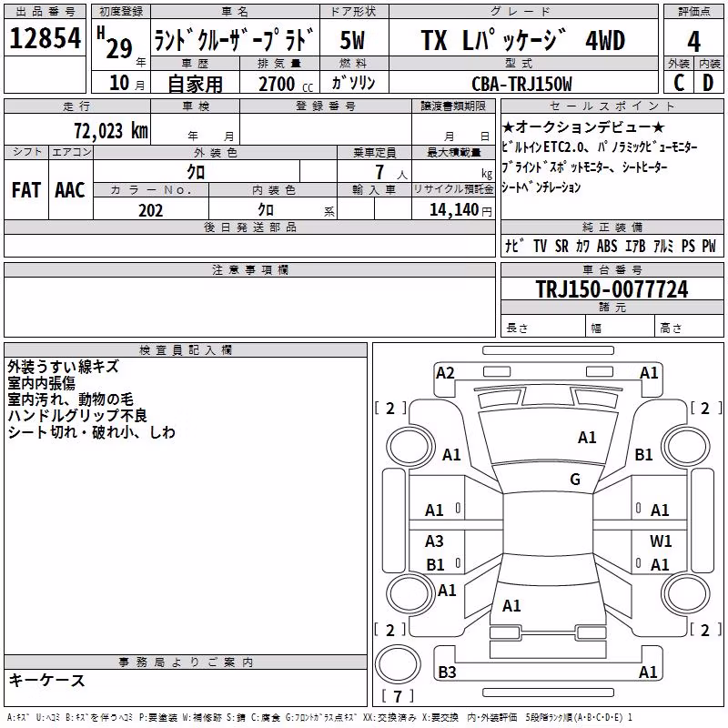Select vehicle history 自家用

pos(195,84)
